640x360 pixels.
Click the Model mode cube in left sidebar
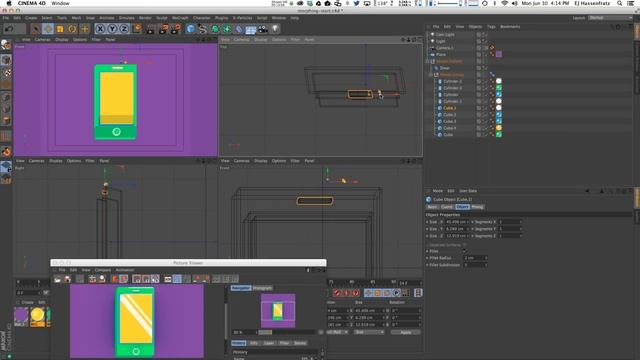tap(6, 60)
